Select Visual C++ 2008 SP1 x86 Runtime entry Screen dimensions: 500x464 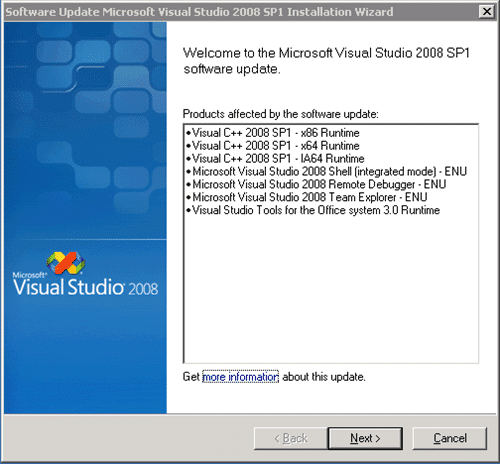[x=272, y=133]
